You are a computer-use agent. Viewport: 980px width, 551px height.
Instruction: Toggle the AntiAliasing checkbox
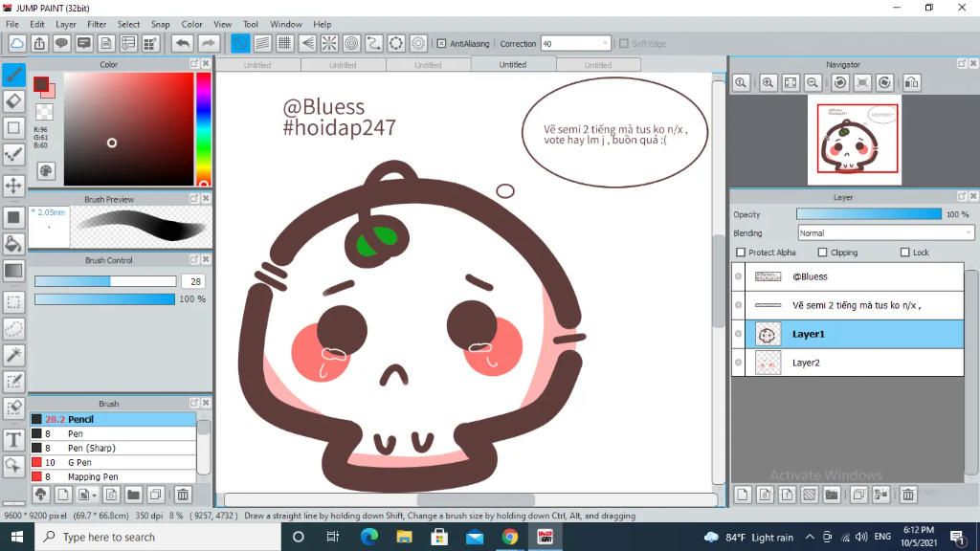coord(441,44)
